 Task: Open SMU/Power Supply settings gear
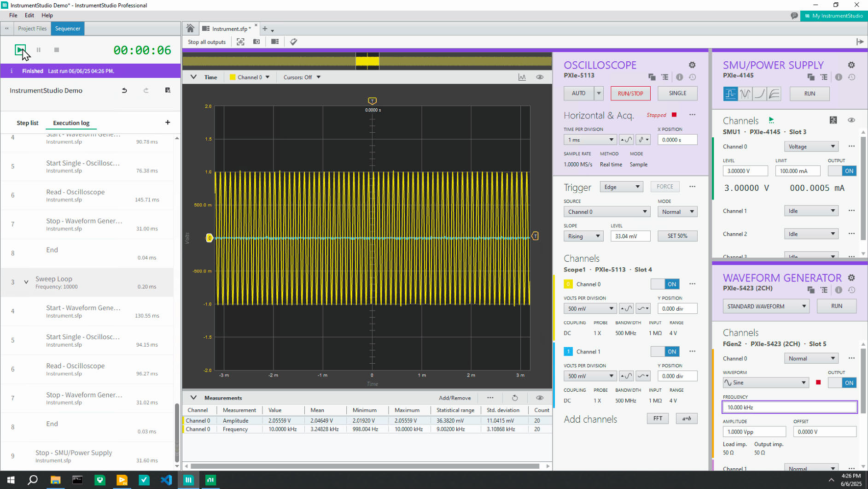(851, 65)
